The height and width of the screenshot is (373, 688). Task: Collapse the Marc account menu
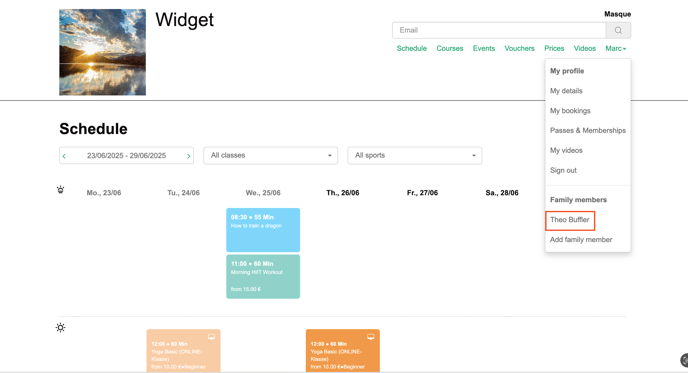coord(616,48)
